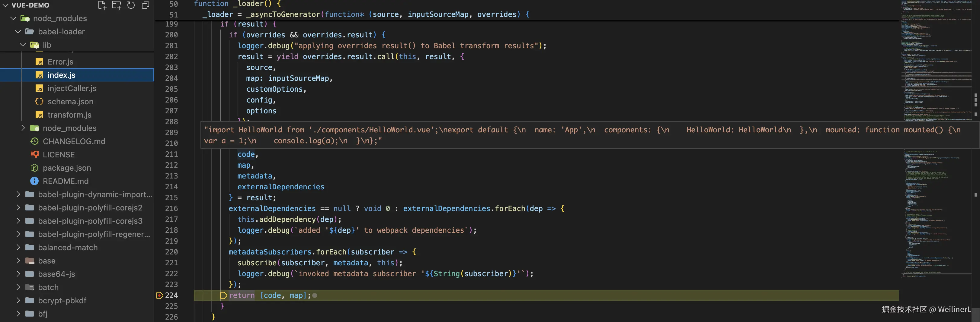Click the JS icon beside index.js
The image size is (980, 322).
(x=39, y=75)
